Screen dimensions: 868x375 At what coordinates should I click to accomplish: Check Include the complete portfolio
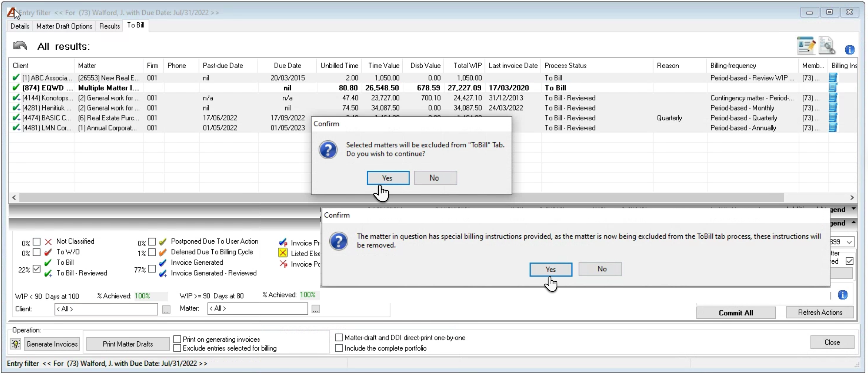click(x=339, y=348)
